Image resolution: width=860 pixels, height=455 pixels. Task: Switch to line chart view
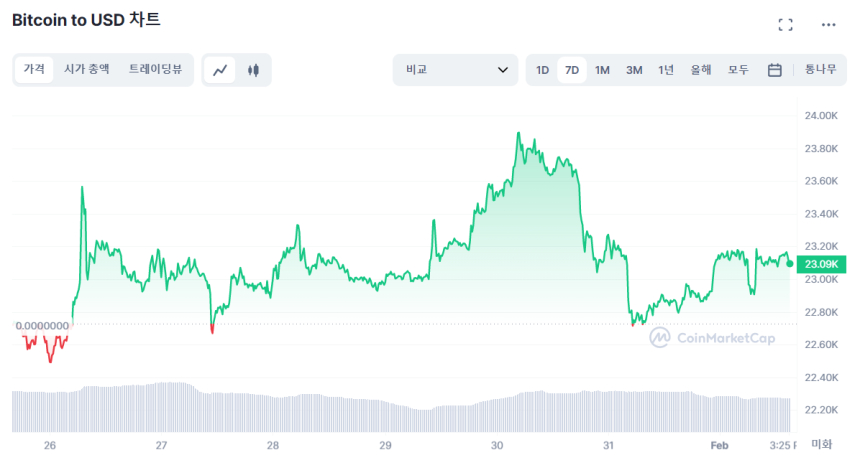click(x=220, y=70)
